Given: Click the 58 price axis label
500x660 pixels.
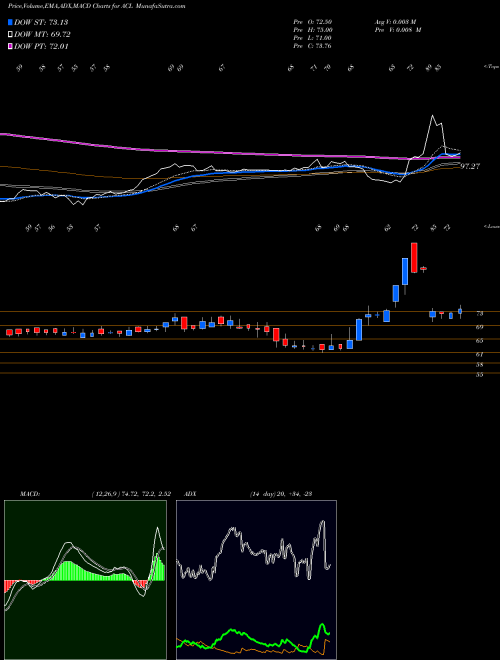Looking at the screenshot, I should 479,365.
